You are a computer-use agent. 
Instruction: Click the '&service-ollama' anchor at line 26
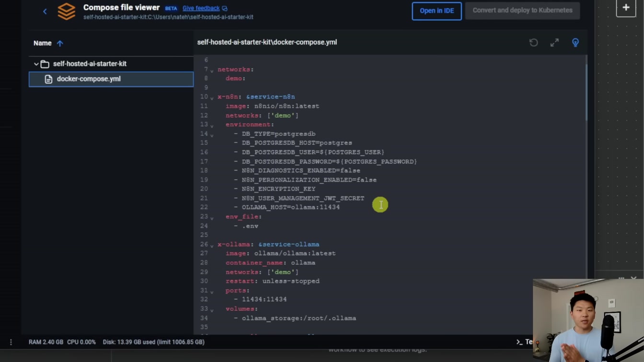(288, 244)
